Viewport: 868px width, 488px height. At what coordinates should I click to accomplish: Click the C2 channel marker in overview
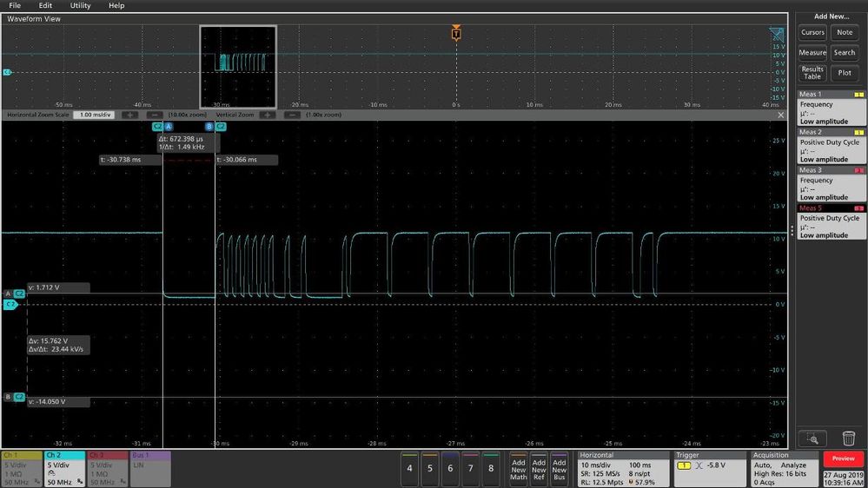tap(7, 72)
